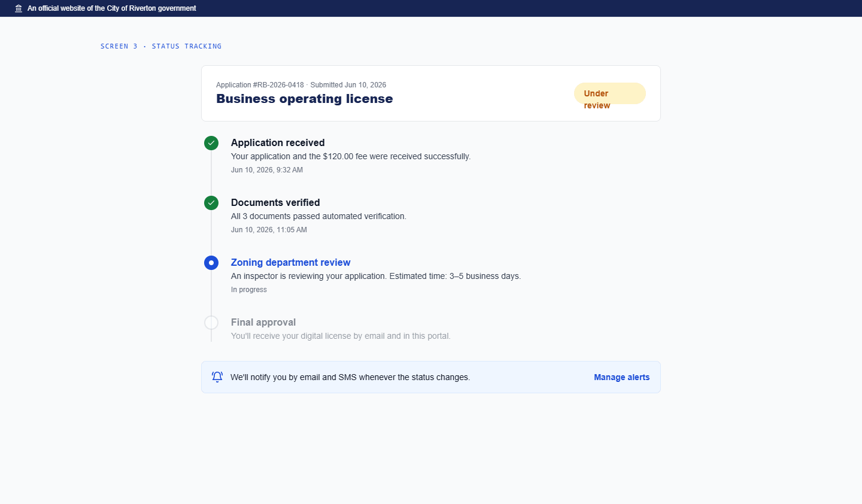Screen dimensions: 862x504
Task: Click the All 3 documents passed verification text
Action: click(318, 216)
